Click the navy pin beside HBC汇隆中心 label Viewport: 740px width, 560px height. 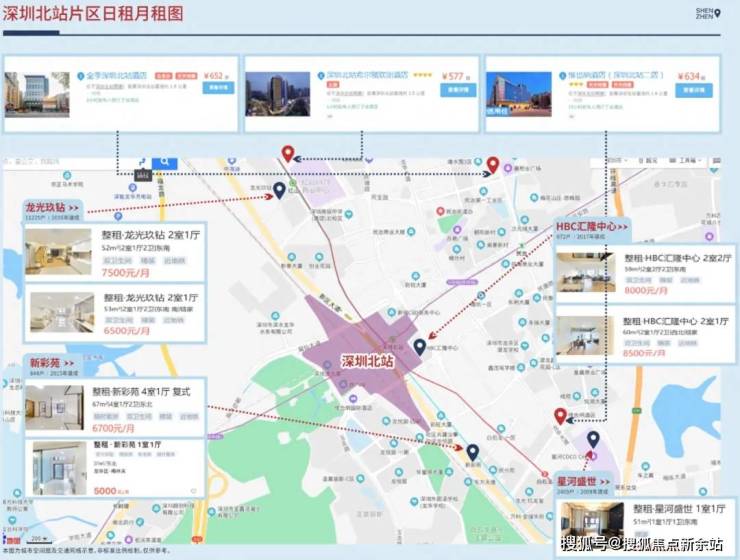click(420, 347)
